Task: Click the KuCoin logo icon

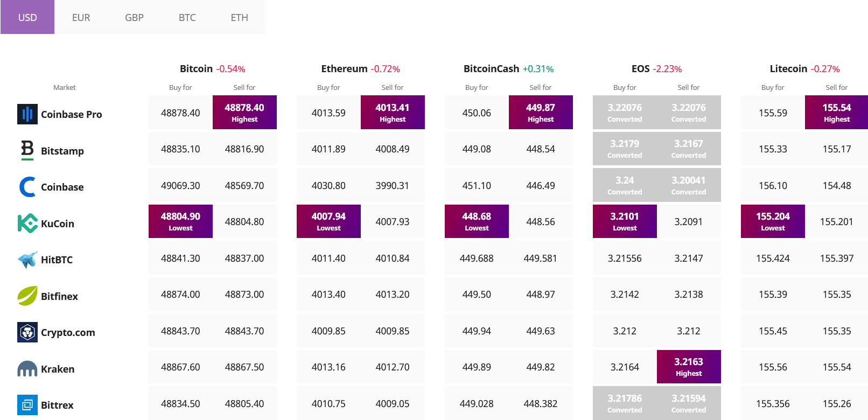Action: [x=27, y=223]
